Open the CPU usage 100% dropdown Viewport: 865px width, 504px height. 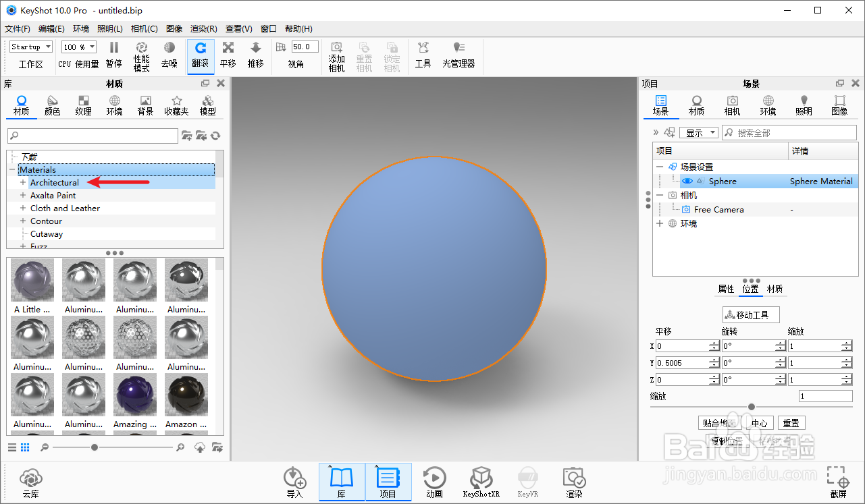click(x=78, y=47)
